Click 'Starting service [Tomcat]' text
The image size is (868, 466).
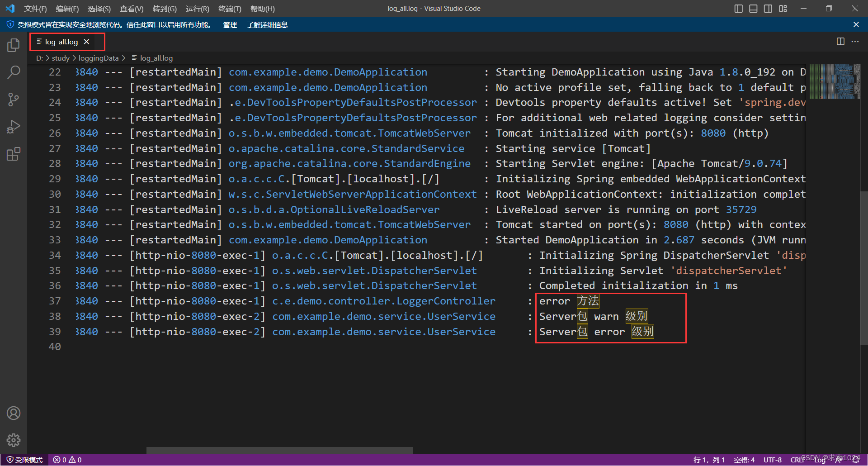click(573, 149)
